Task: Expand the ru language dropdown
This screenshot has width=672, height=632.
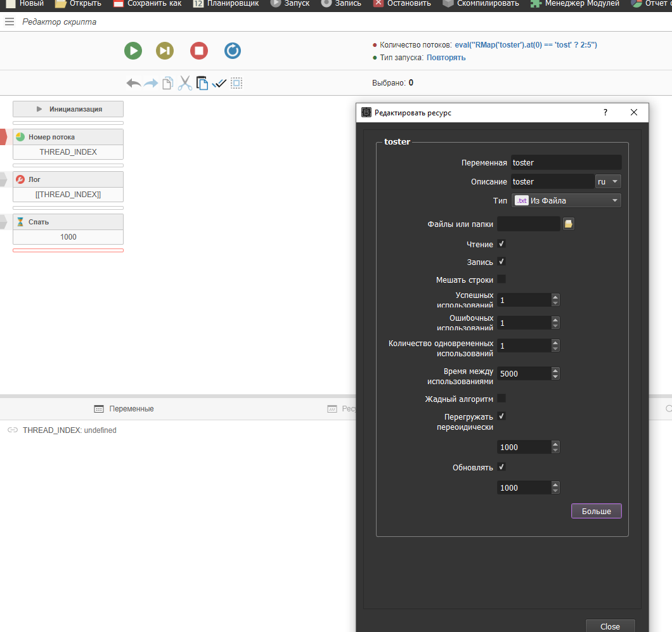Action: (x=608, y=182)
